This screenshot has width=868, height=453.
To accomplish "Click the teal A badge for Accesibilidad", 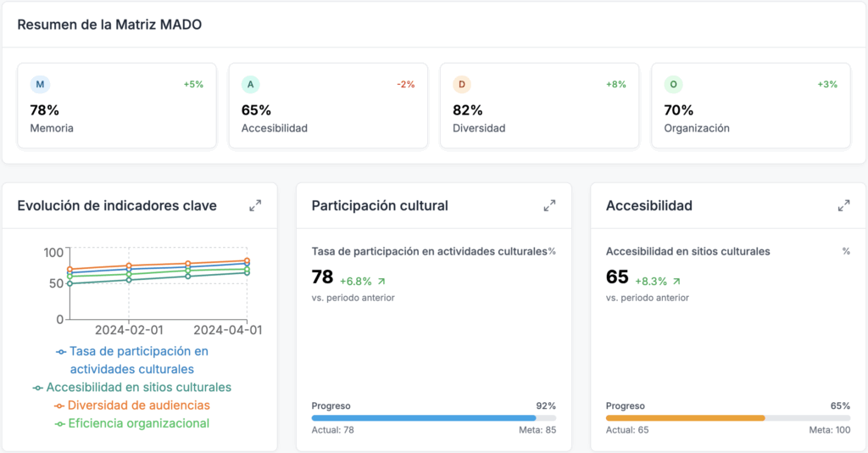I will tap(251, 84).
